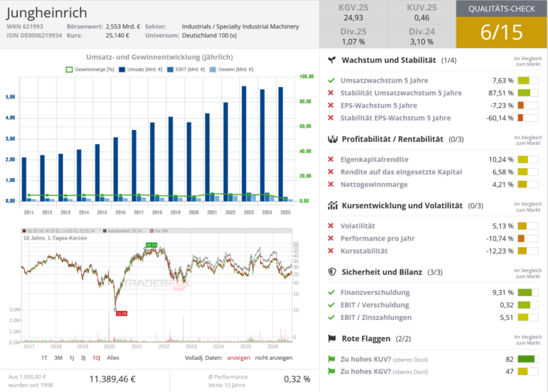Click the Deutschland 100 (v) universe text

pos(209,35)
